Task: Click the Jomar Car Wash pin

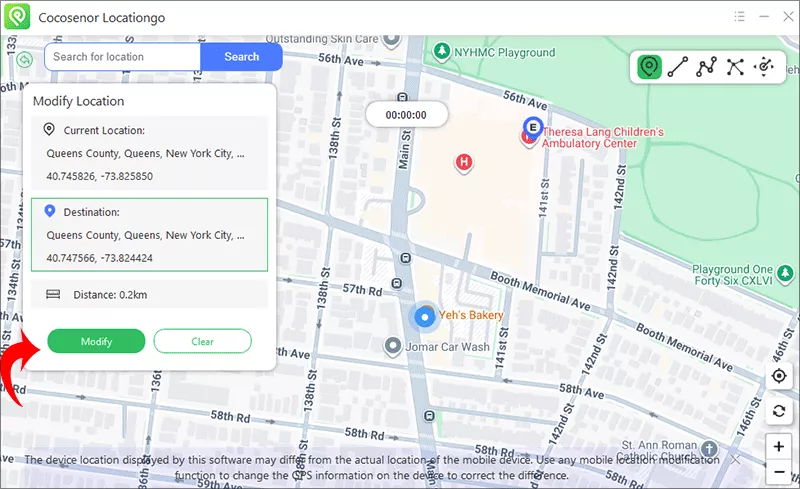Action: click(392, 347)
